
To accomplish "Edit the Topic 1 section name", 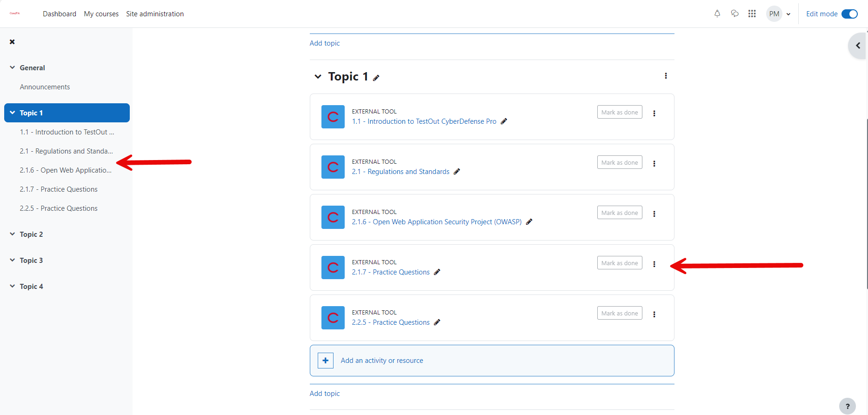I will (376, 78).
